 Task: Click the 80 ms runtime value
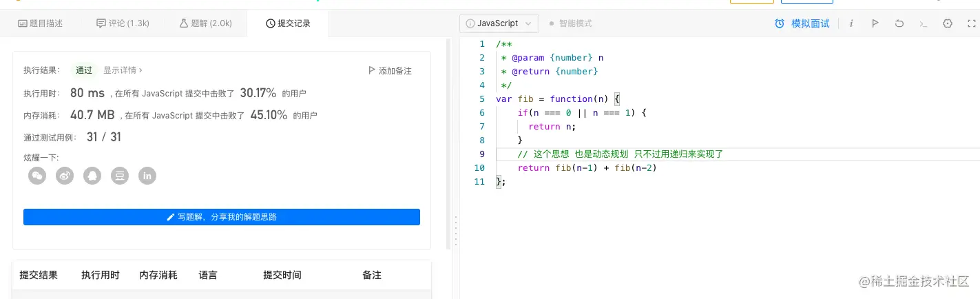tap(87, 93)
